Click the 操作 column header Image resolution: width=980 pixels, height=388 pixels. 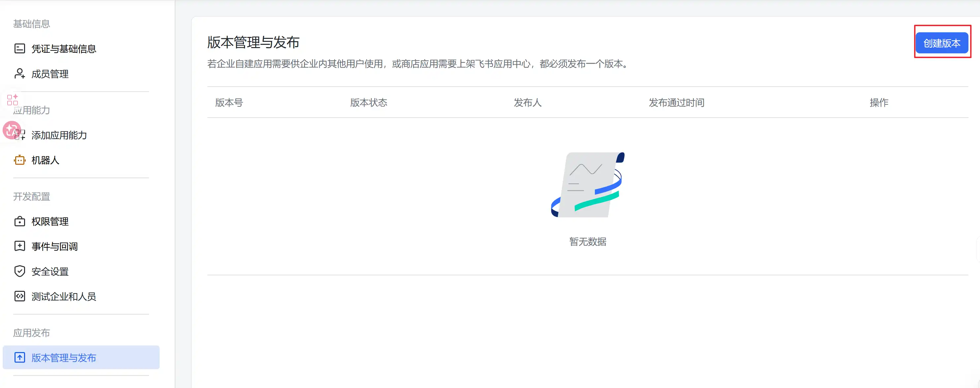pyautogui.click(x=879, y=102)
